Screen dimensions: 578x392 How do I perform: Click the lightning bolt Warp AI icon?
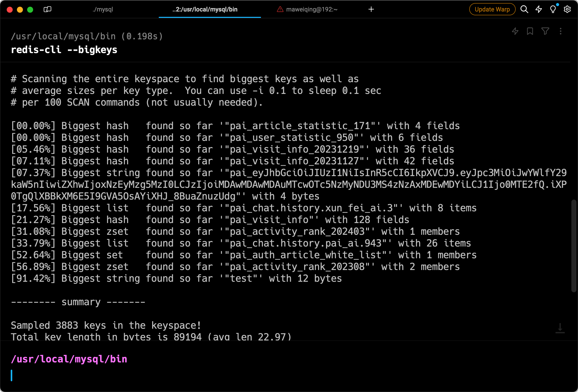[539, 9]
